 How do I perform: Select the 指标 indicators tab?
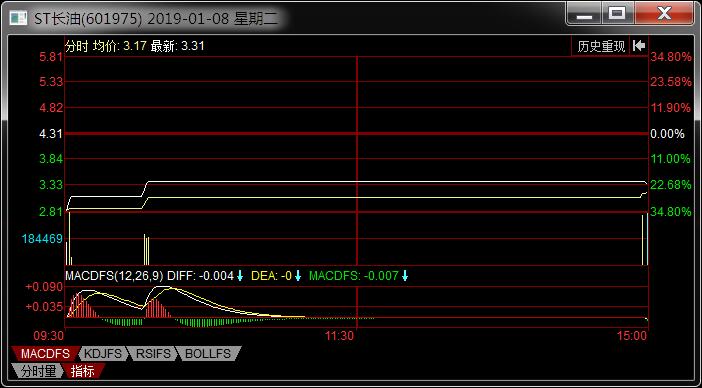[82, 371]
